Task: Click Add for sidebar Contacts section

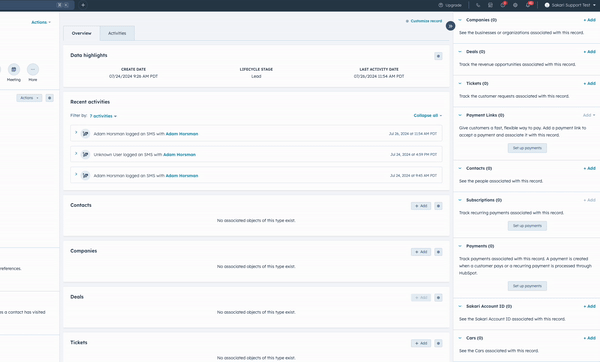Action: point(589,168)
